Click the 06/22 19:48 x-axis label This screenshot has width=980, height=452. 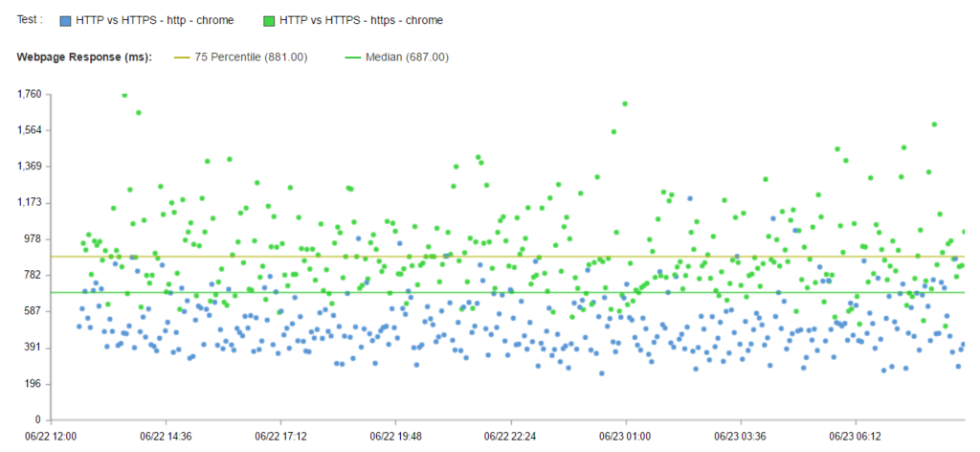click(x=395, y=436)
